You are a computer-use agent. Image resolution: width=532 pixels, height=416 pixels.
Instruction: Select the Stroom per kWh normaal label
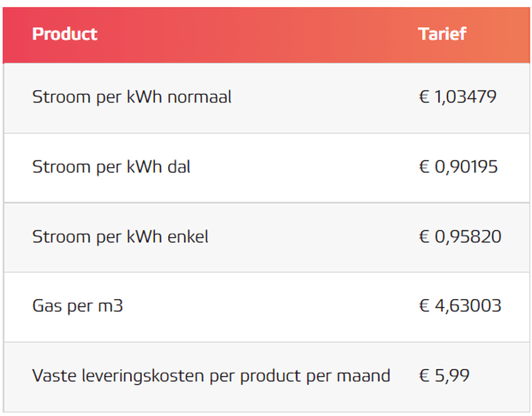coord(131,97)
